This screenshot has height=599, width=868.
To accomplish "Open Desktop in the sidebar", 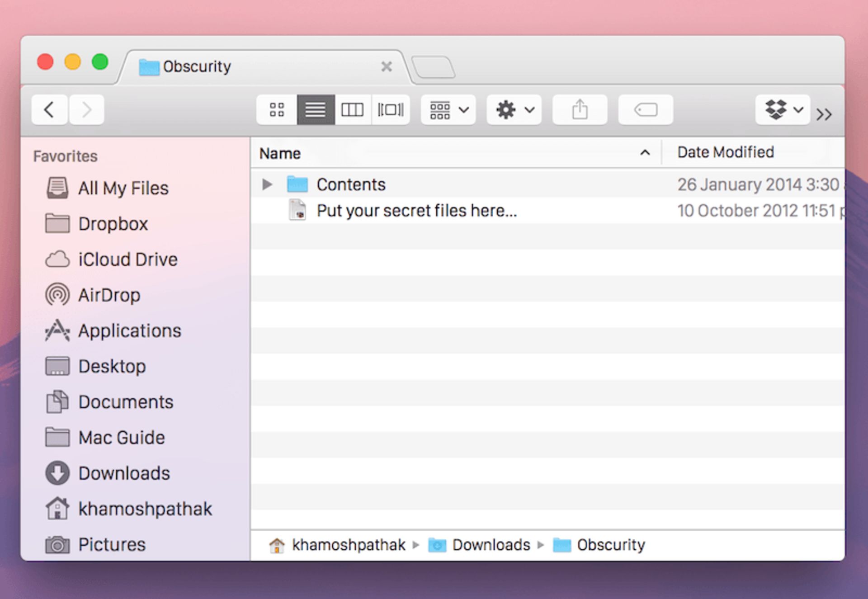I will click(x=112, y=366).
